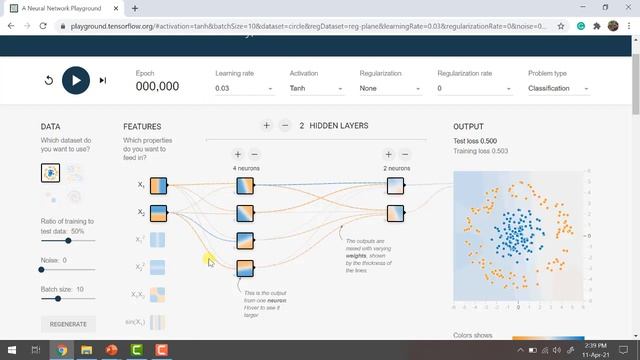Open Task View on the taskbar
The image size is (640, 360).
point(36,350)
